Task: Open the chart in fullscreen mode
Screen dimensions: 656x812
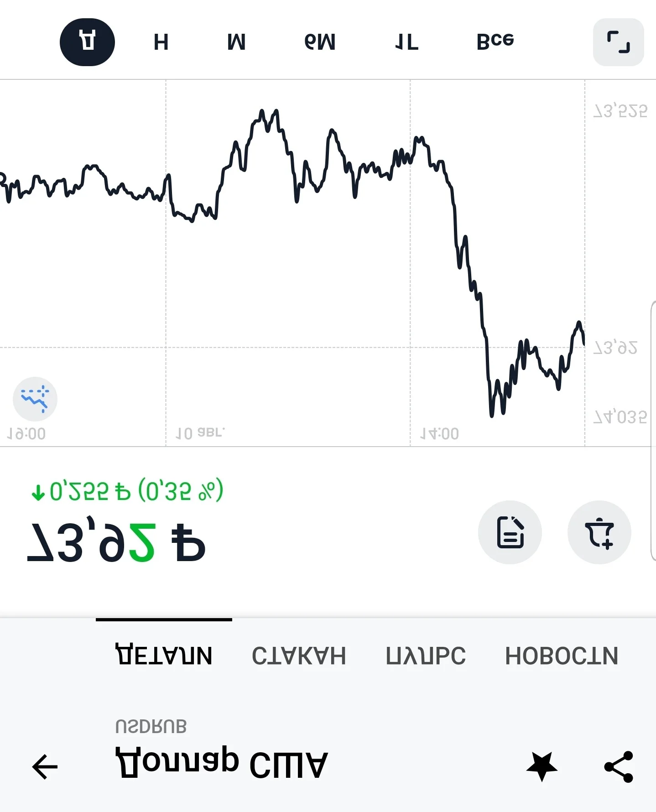Action: [618, 42]
